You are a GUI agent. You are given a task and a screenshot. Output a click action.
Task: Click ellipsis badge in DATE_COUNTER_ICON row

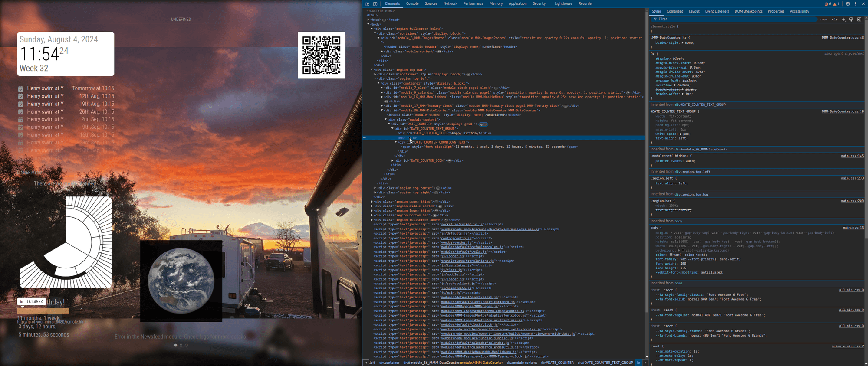pyautogui.click(x=449, y=160)
